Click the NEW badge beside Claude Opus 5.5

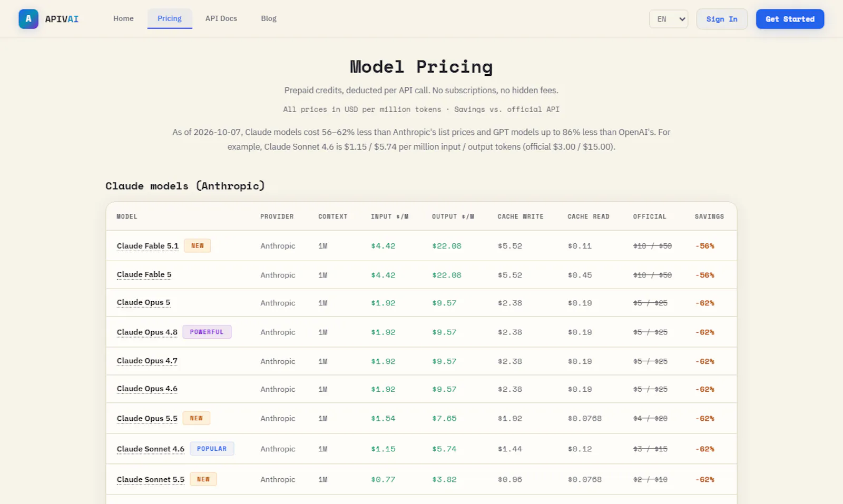pyautogui.click(x=197, y=418)
